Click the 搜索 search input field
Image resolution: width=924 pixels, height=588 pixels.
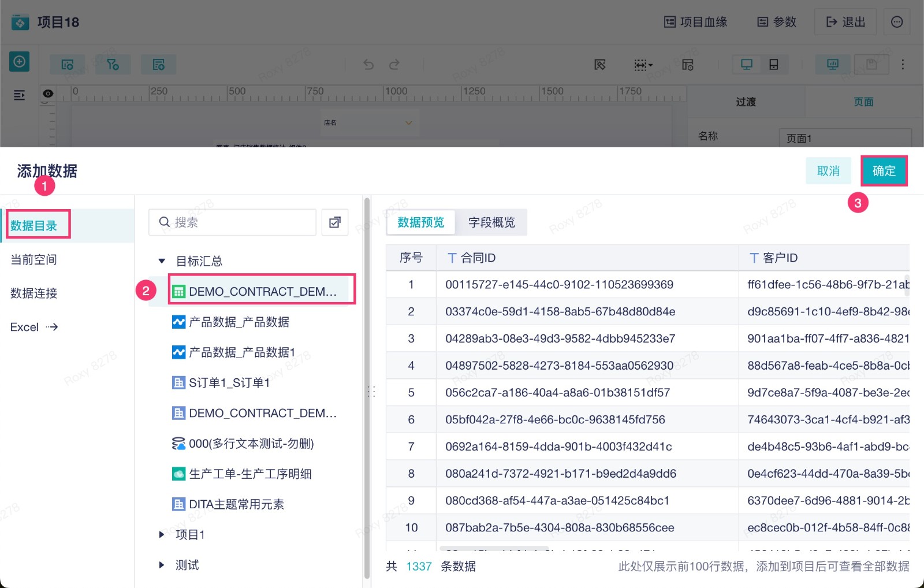pos(232,222)
